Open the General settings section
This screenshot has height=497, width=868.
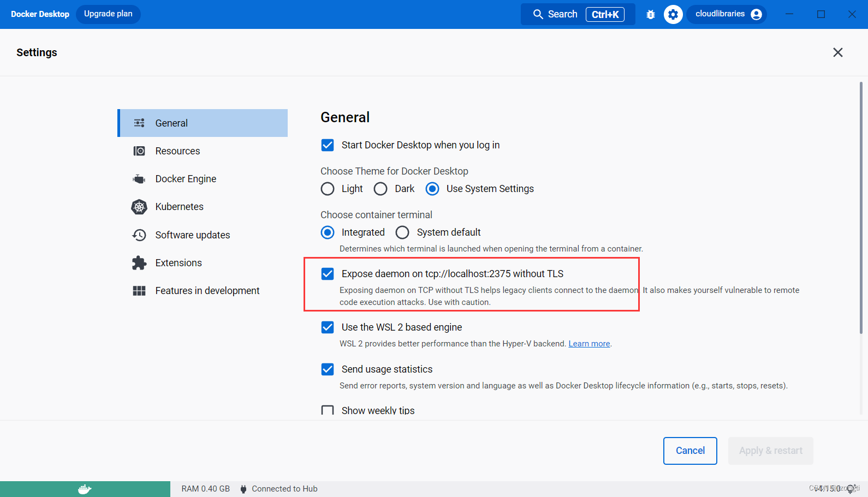click(203, 123)
